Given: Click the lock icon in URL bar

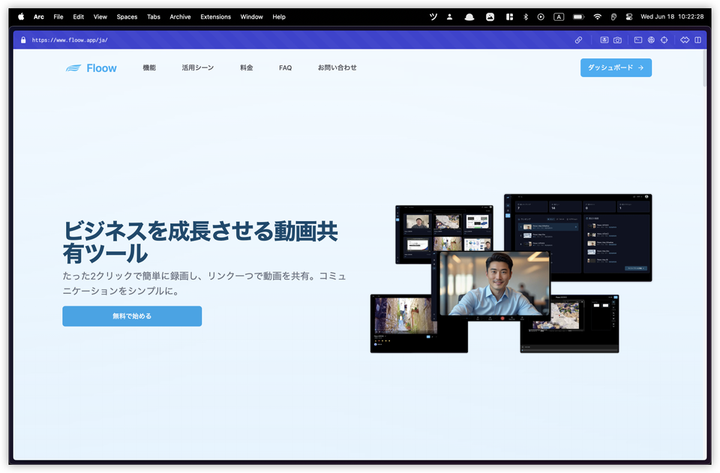Looking at the screenshot, I should (x=23, y=40).
